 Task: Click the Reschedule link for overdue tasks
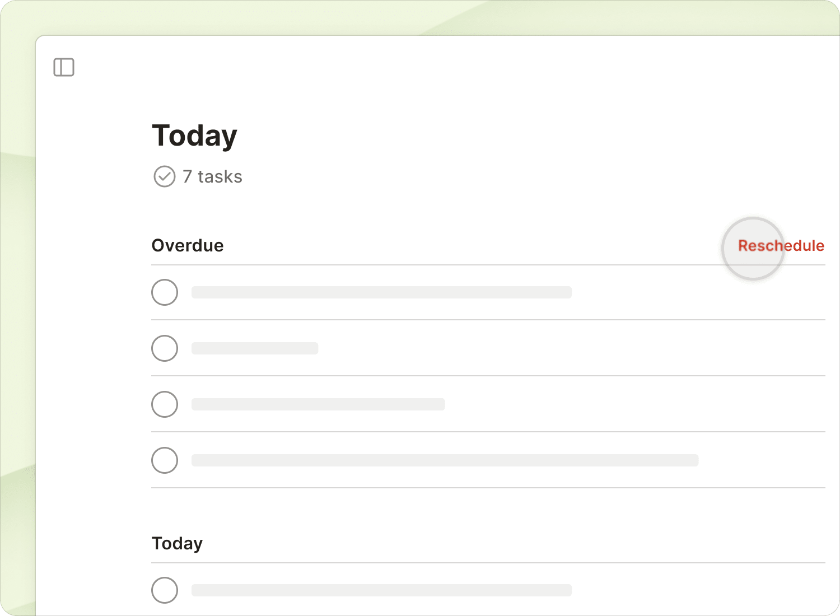coord(781,246)
